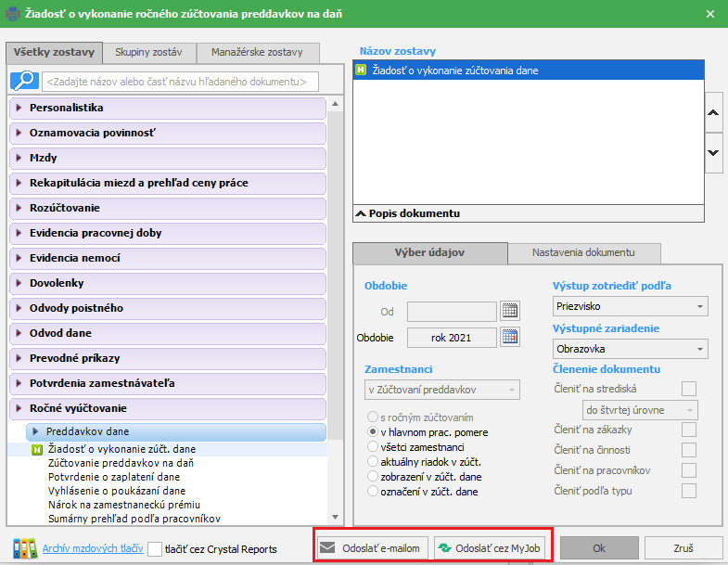Open calendar picker next to rok 2021

pyautogui.click(x=510, y=337)
